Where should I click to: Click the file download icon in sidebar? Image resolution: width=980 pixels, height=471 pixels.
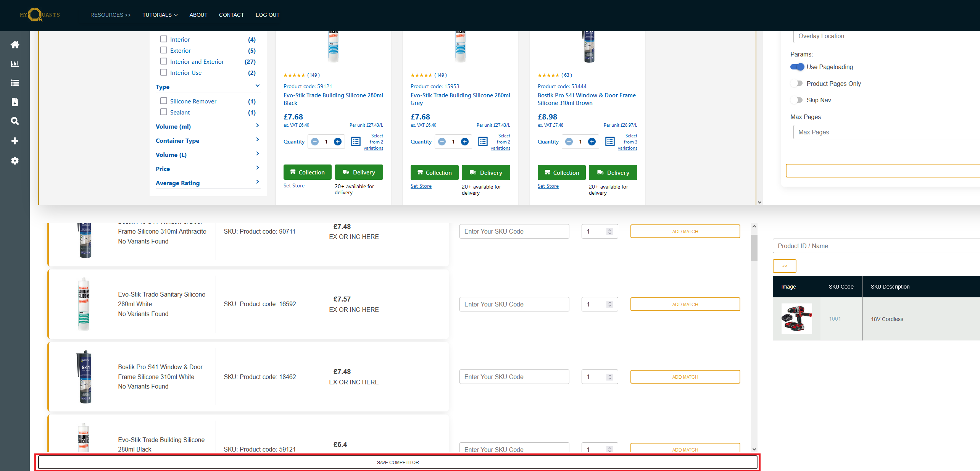click(15, 102)
